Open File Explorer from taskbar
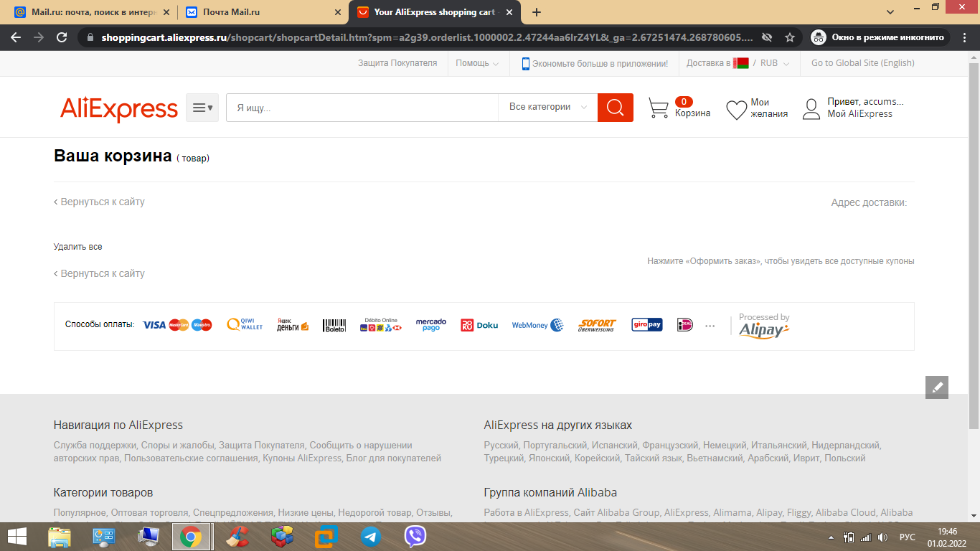Viewport: 980px width, 551px height. [60, 537]
